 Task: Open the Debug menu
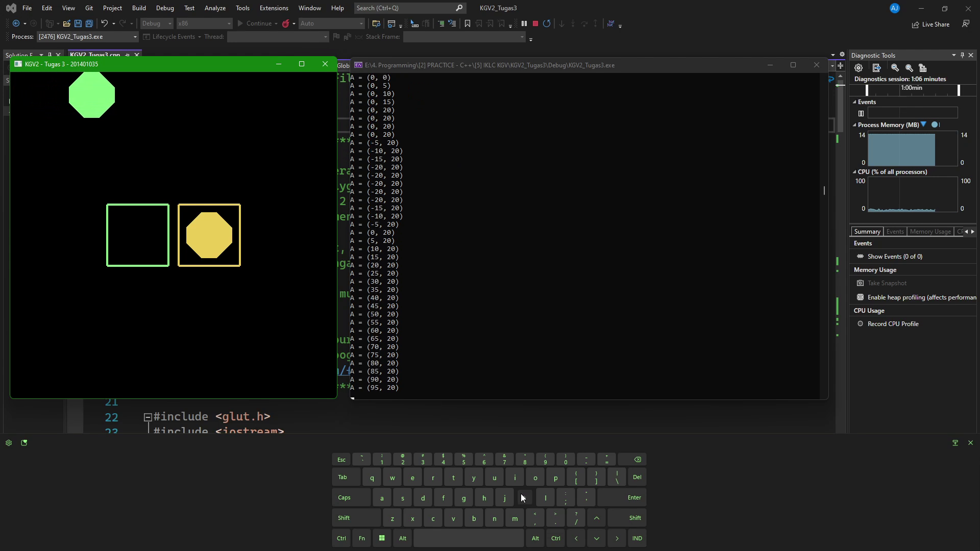pyautogui.click(x=164, y=8)
